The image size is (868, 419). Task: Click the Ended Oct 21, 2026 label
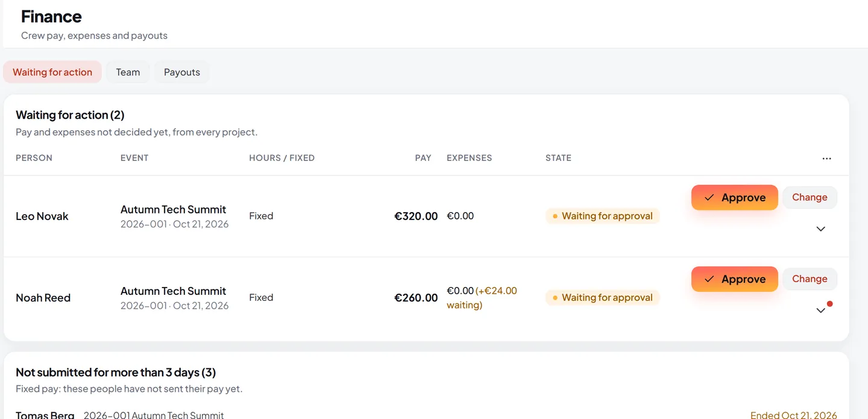point(793,415)
